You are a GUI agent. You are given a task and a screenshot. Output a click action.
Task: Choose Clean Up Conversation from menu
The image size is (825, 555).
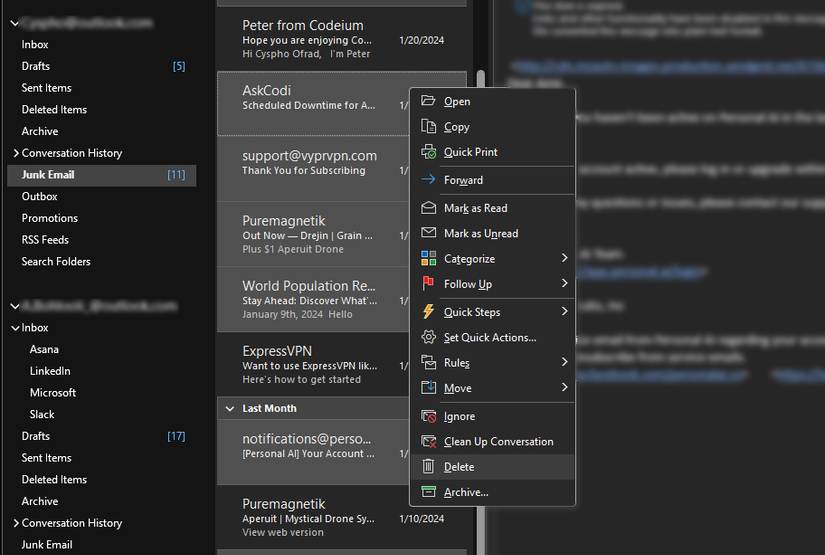click(498, 442)
